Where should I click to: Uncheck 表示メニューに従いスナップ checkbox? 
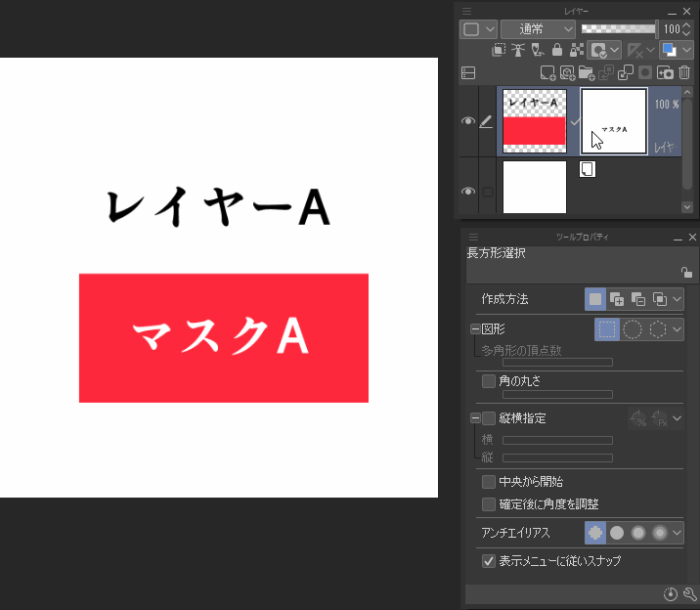pos(489,561)
